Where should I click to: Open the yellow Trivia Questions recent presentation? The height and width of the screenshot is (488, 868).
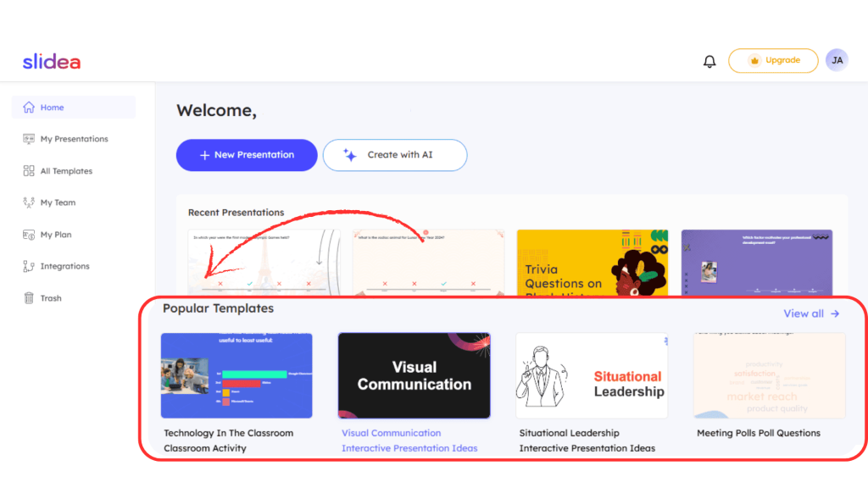592,263
